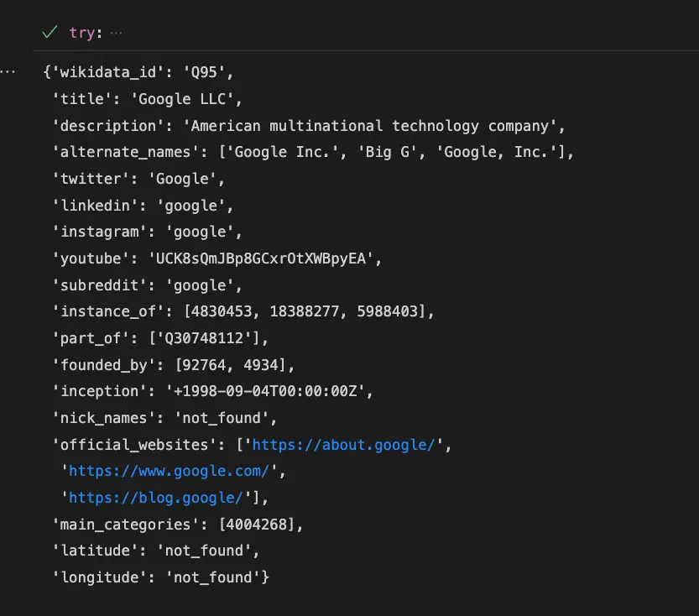The width and height of the screenshot is (699, 616).
Task: Select 'American multinational technology company' text
Action: [x=369, y=126]
